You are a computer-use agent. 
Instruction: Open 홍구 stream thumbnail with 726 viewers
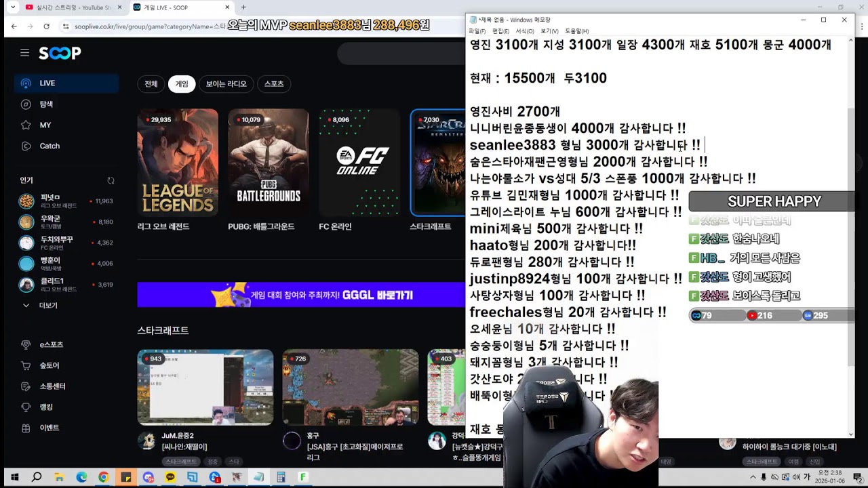pos(351,387)
